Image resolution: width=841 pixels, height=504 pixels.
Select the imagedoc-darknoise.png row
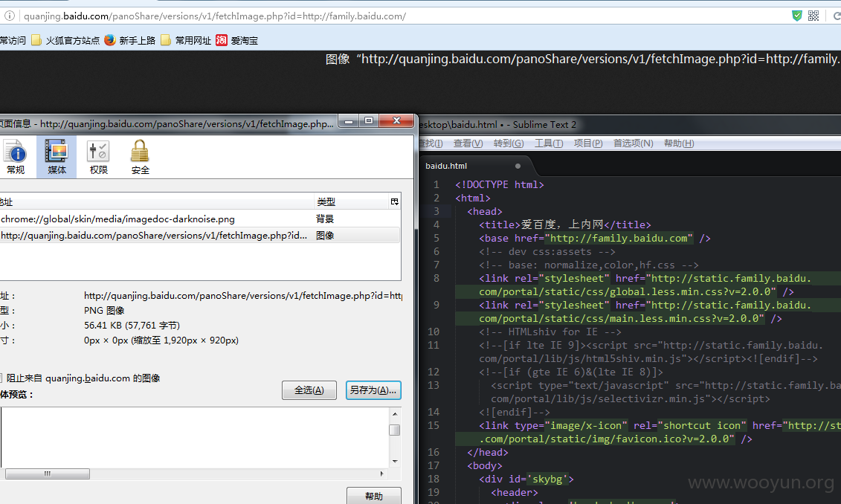200,219
